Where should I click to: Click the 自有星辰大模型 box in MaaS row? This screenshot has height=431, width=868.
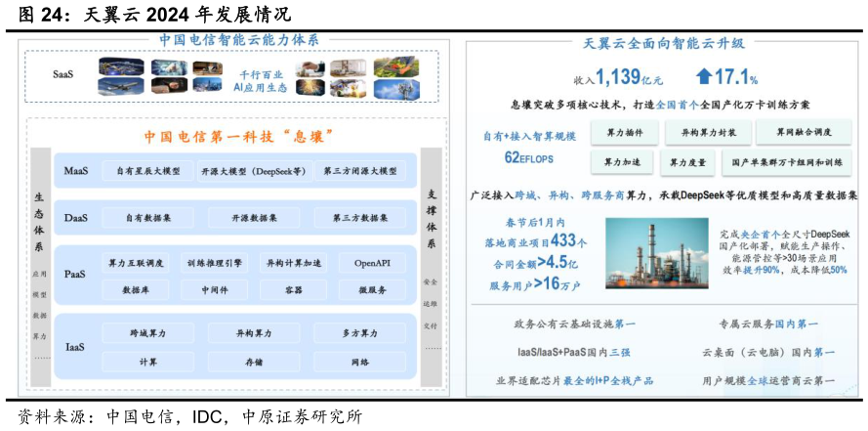[148, 171]
